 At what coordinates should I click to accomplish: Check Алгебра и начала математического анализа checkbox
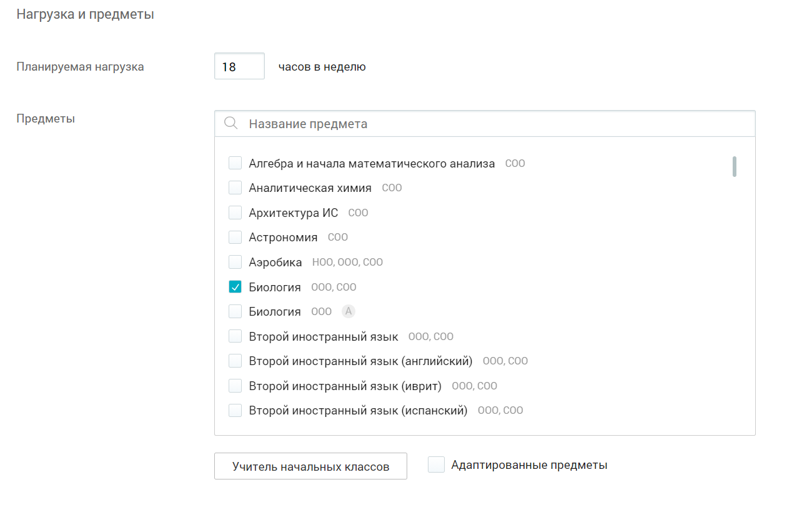[x=235, y=163]
